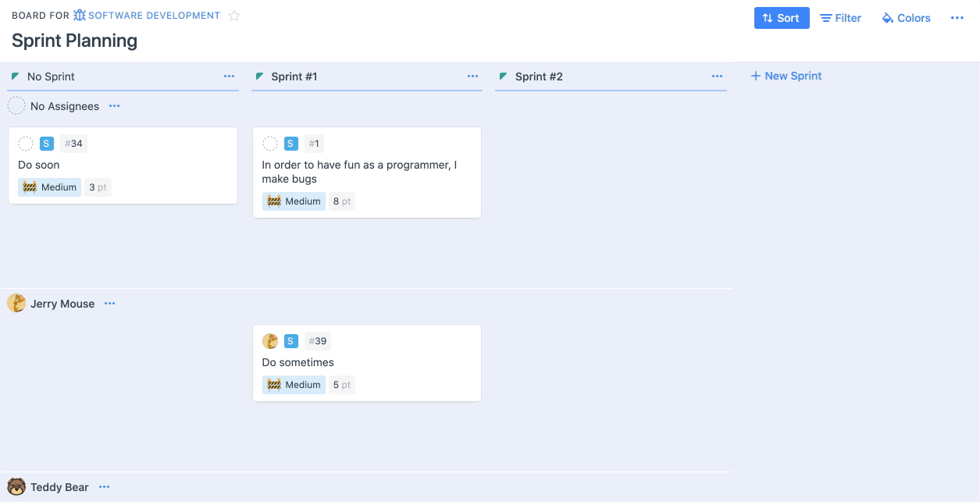Open the Colors settings

tap(905, 17)
